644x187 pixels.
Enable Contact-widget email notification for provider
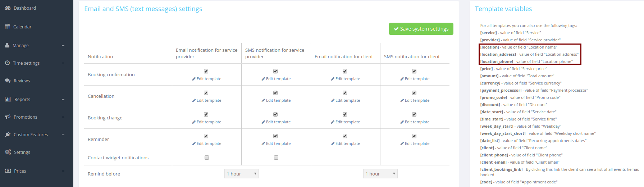[207, 158]
